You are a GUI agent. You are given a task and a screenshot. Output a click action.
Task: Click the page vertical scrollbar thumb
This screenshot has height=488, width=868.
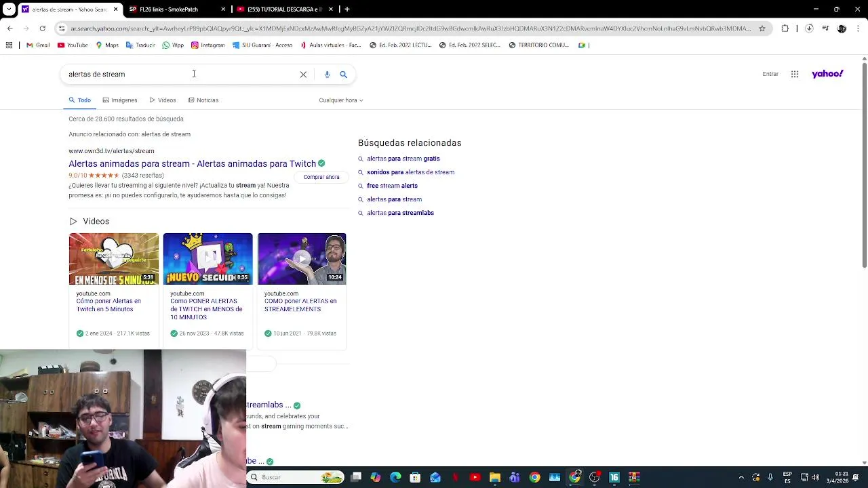[x=864, y=166]
